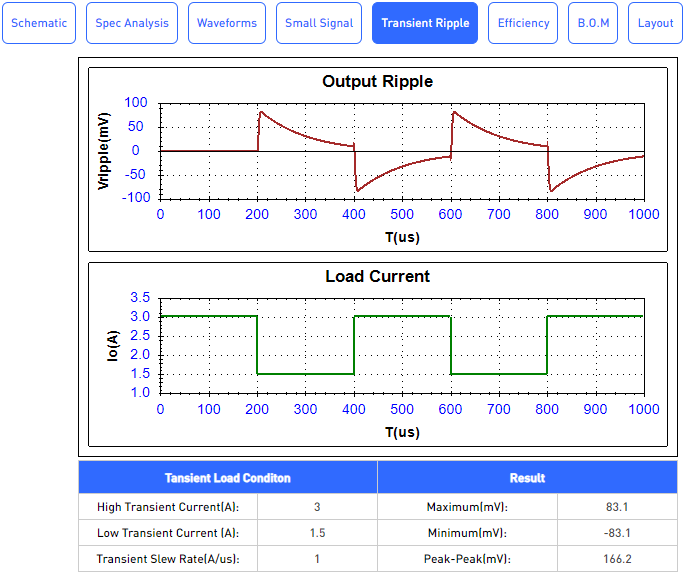
Task: Click the Output Ripple chart title
Action: point(377,82)
